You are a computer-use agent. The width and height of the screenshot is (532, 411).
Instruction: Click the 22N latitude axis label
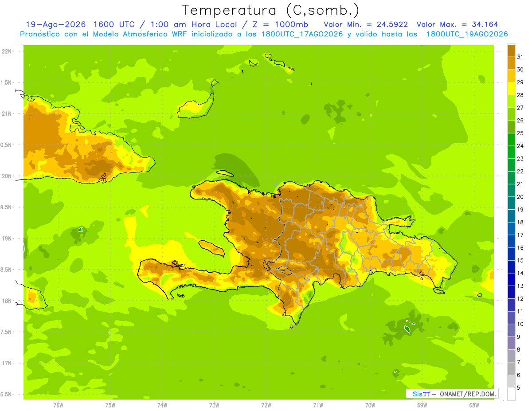(7, 51)
